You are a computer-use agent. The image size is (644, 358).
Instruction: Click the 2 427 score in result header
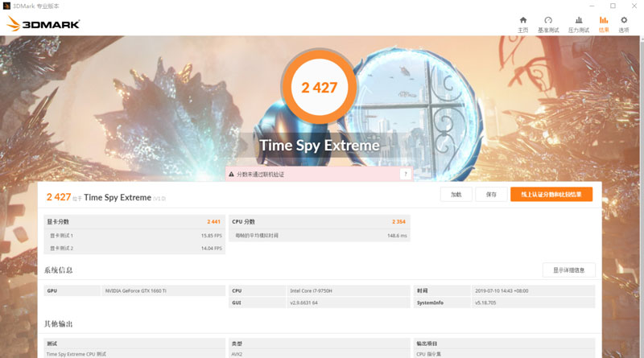tap(59, 197)
